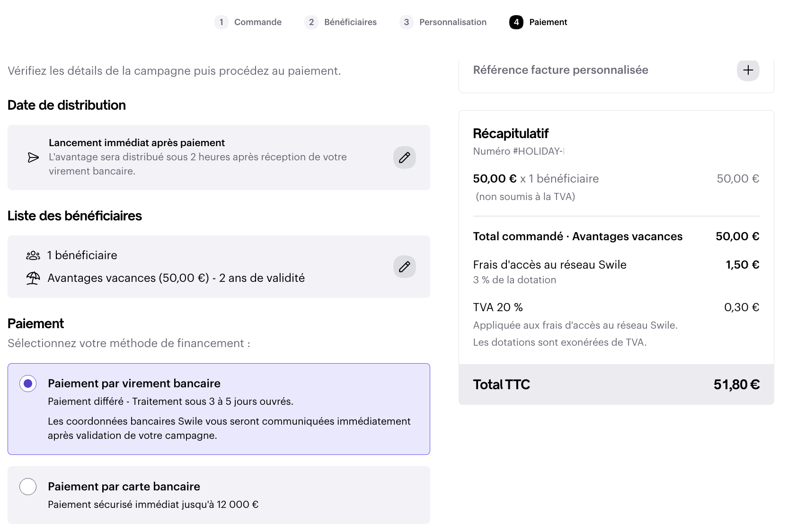Viewport: 788px width, 532px height.
Task: Open step 2 Bénéficiaires
Action: tap(340, 22)
